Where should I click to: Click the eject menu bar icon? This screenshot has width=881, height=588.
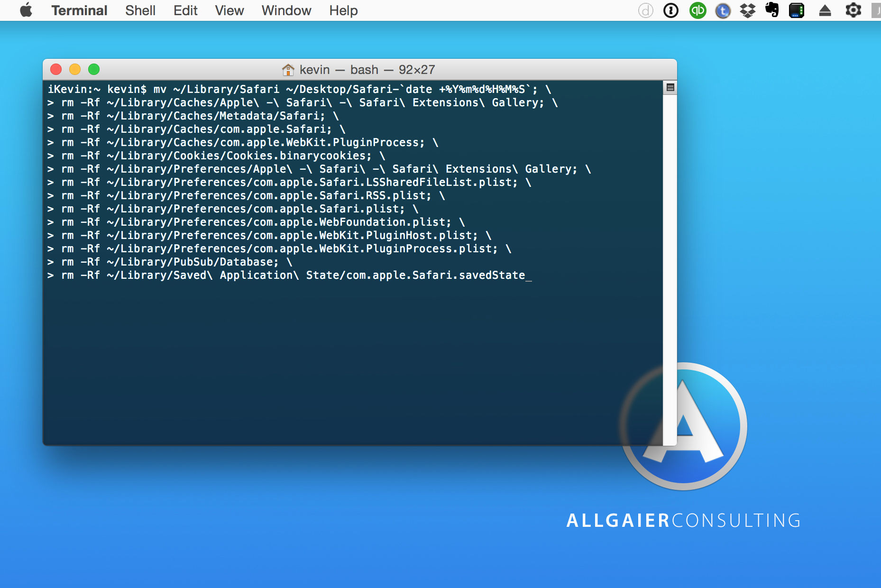click(x=825, y=10)
